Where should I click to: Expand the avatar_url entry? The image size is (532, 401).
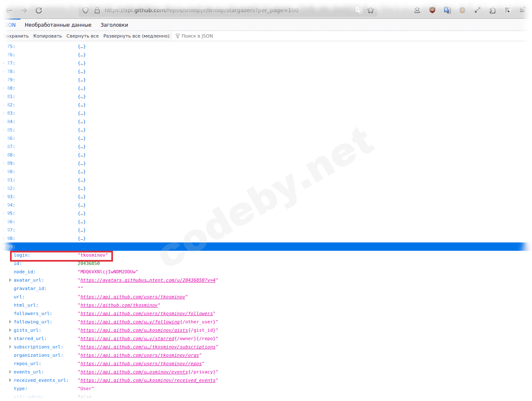[x=10, y=280]
